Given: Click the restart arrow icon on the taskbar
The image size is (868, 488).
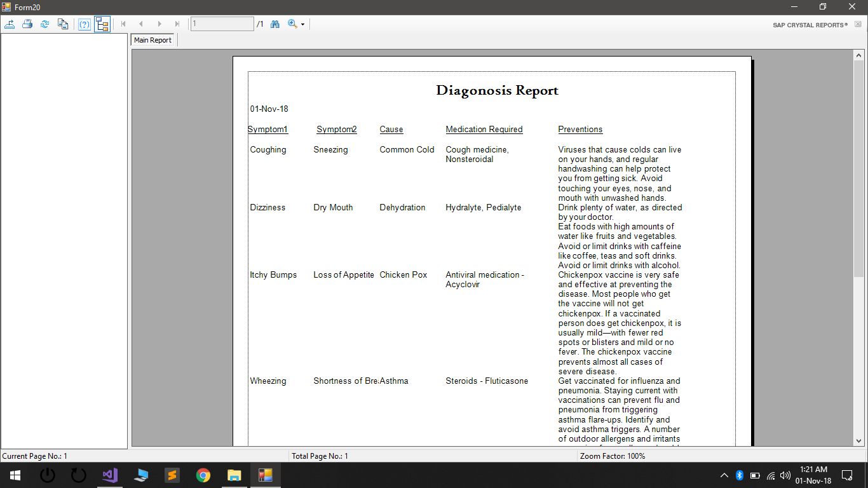Looking at the screenshot, I should point(79,475).
